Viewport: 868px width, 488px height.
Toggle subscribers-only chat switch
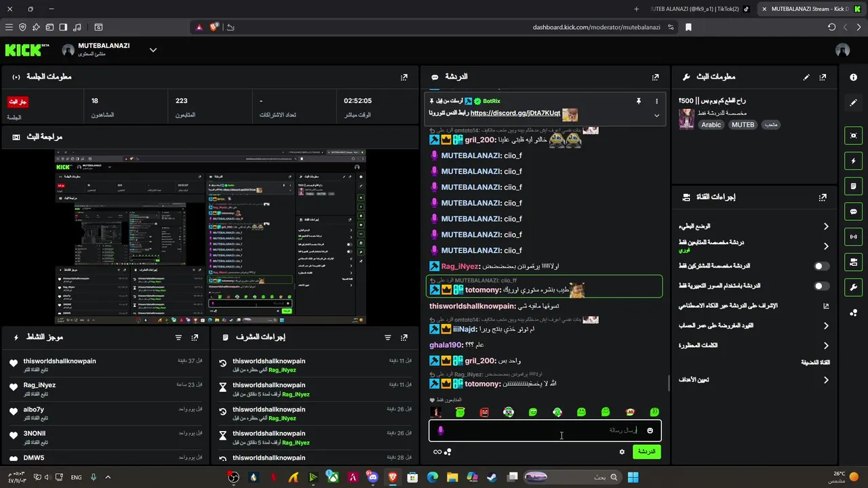tap(822, 266)
